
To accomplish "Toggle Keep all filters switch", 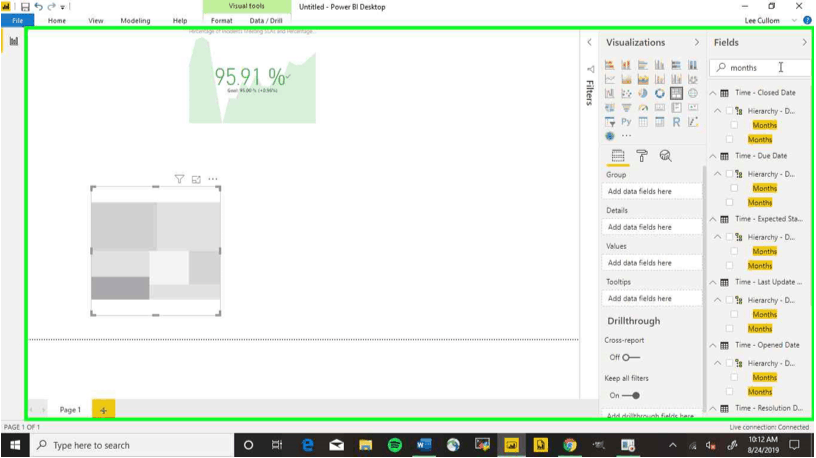I will [631, 396].
